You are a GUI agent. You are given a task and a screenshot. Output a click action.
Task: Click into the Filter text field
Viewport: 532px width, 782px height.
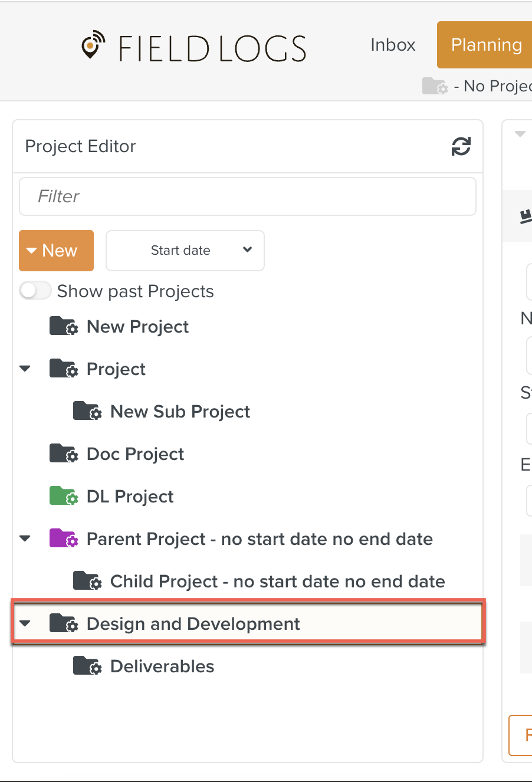click(248, 196)
